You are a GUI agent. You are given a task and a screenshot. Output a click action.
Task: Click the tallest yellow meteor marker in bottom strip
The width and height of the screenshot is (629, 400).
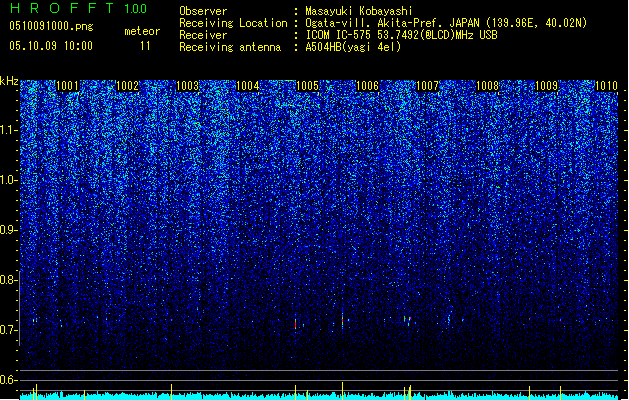pyautogui.click(x=342, y=391)
